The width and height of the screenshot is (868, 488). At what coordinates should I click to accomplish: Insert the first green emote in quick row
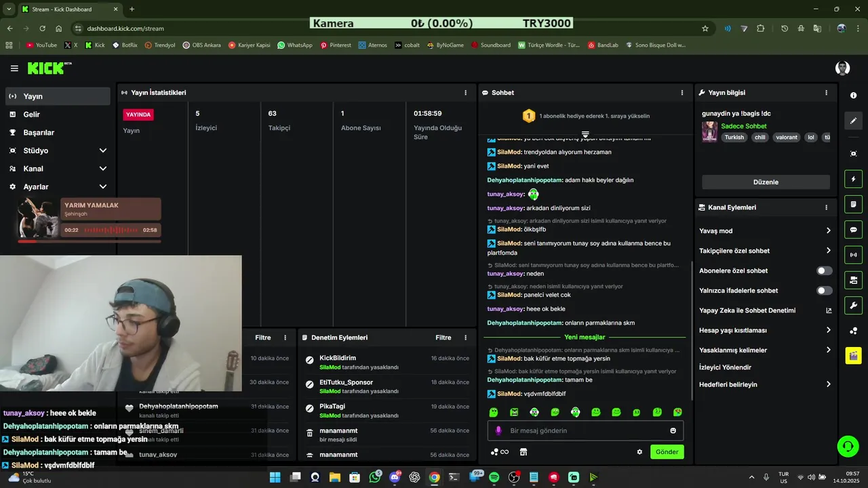click(494, 412)
